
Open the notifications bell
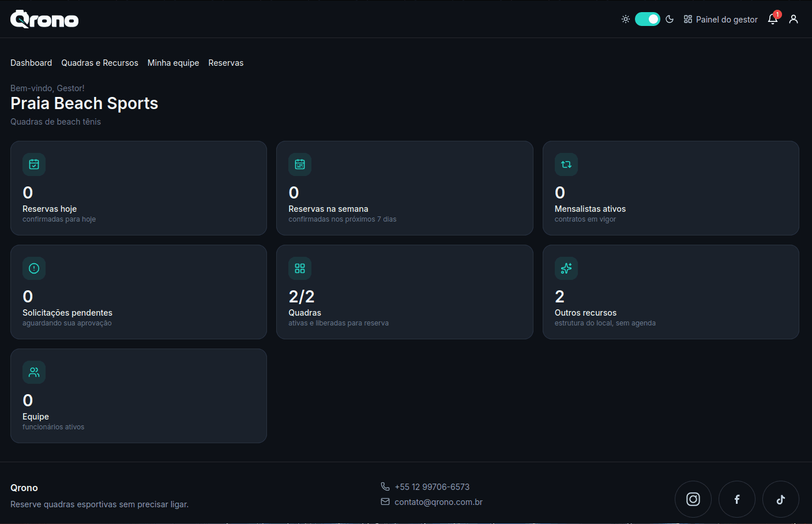click(773, 19)
